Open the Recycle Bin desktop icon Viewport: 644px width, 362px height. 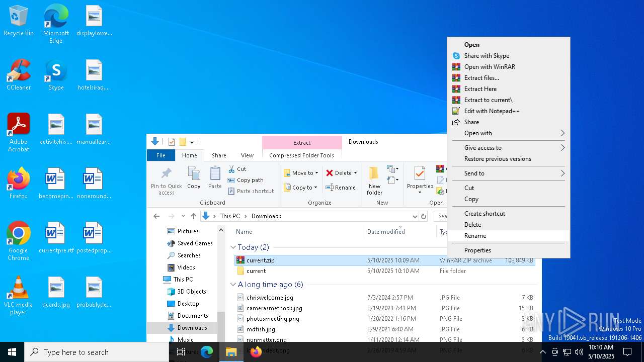pyautogui.click(x=19, y=21)
